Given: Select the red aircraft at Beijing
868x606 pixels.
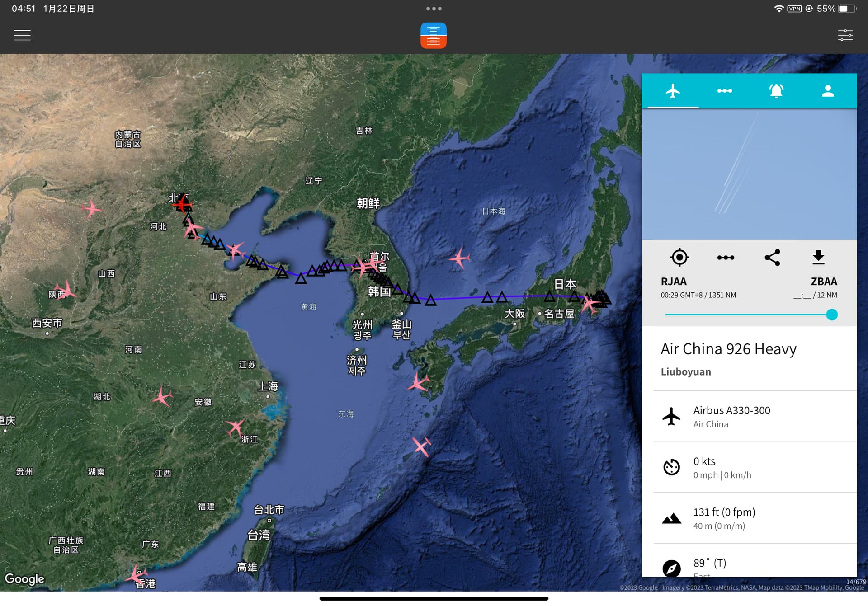Looking at the screenshot, I should (182, 204).
